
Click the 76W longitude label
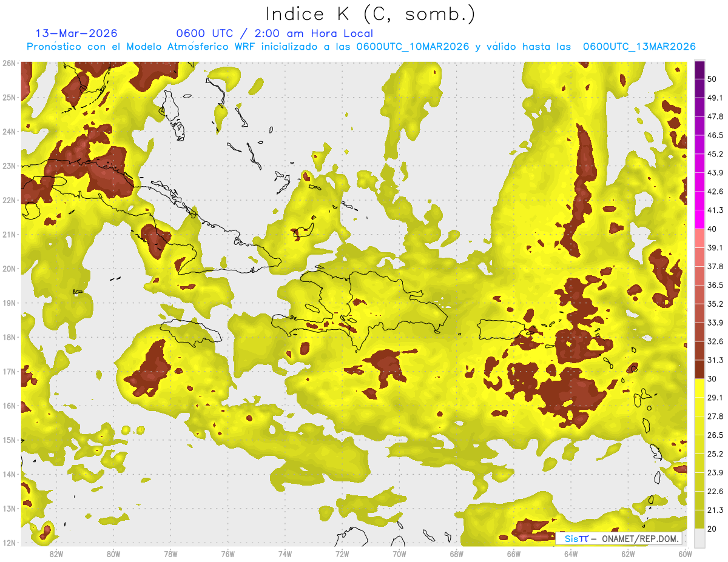pyautogui.click(x=227, y=554)
